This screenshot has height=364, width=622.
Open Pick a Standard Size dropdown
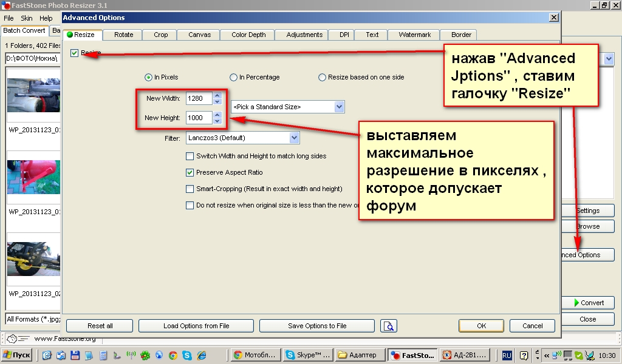click(x=339, y=107)
